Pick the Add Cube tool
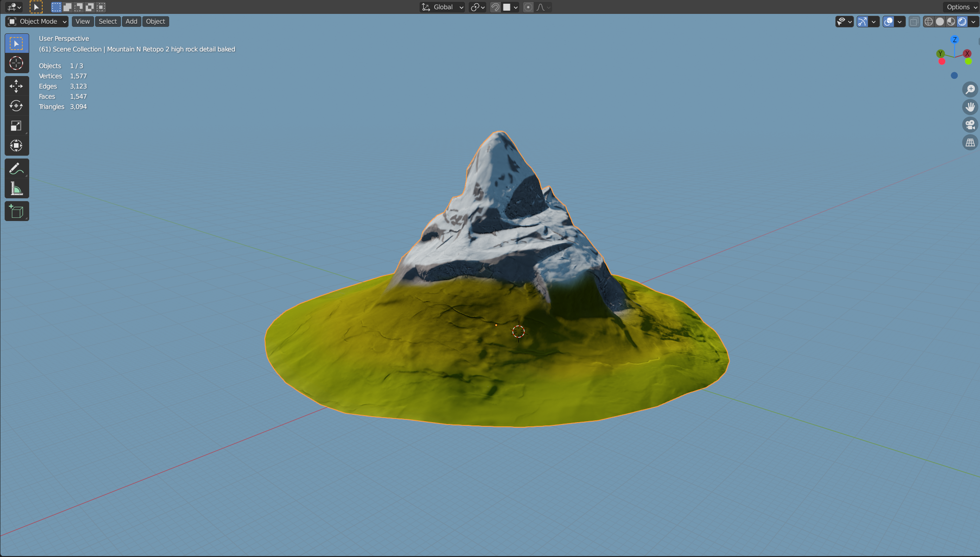 [16, 211]
